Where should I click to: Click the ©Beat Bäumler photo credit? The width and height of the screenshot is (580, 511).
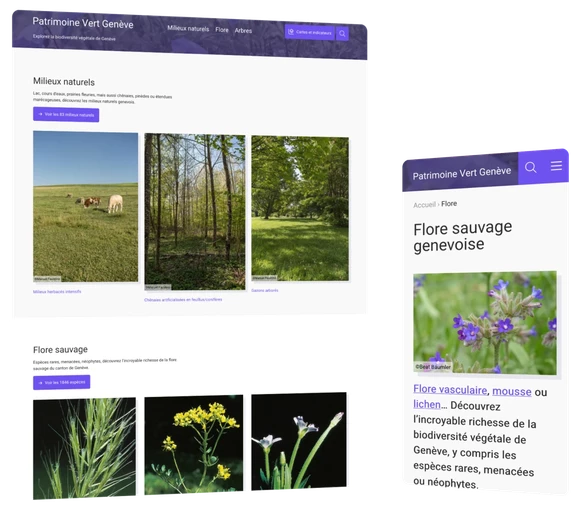pos(433,367)
